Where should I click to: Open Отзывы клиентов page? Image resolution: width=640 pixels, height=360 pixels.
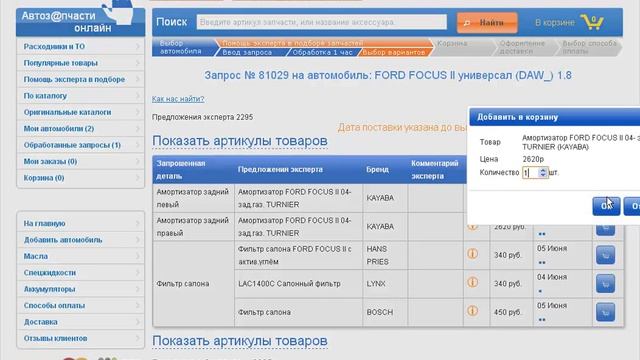(x=80, y=338)
